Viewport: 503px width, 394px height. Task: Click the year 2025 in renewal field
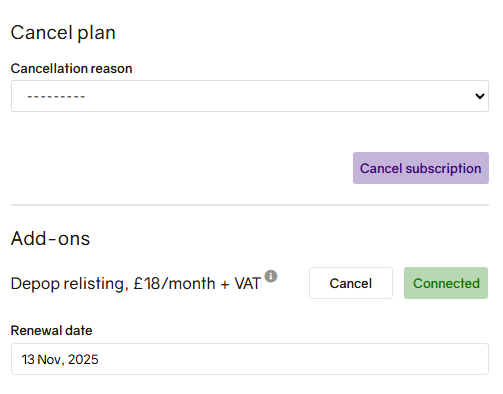coord(83,359)
